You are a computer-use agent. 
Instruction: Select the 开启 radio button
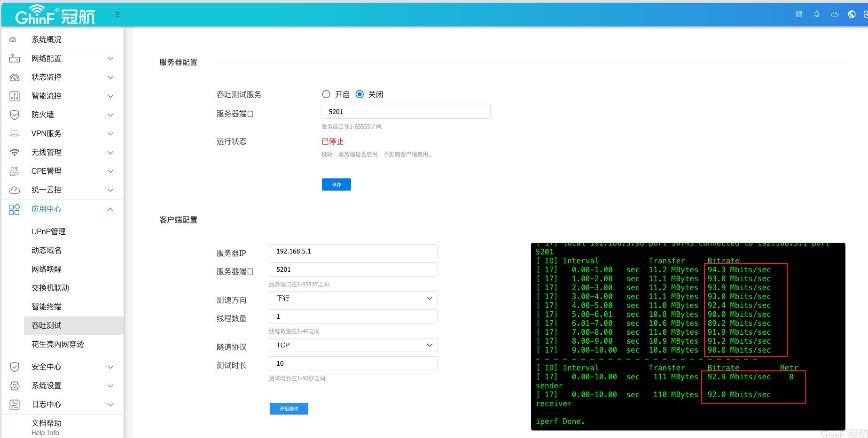tap(326, 94)
